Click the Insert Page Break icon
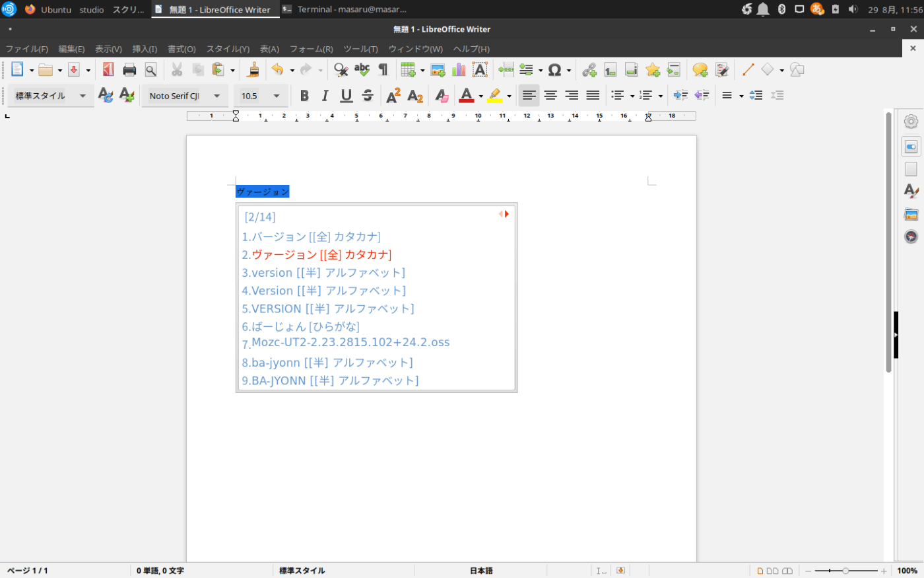This screenshot has height=578, width=924. (506, 69)
